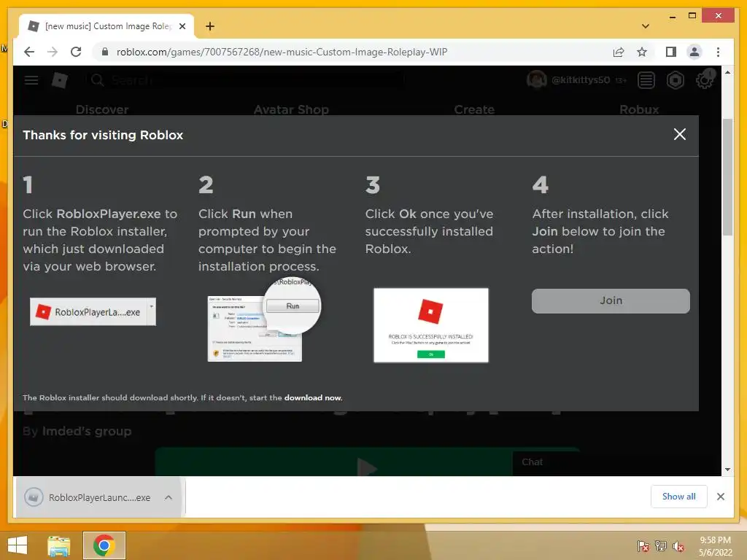Expand options for RobloxPlayerLauncher download
This screenshot has width=747, height=560.
tap(169, 497)
